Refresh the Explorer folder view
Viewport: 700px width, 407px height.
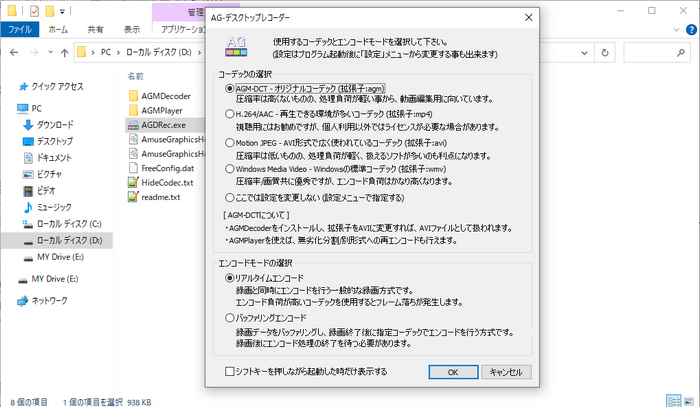(605, 53)
